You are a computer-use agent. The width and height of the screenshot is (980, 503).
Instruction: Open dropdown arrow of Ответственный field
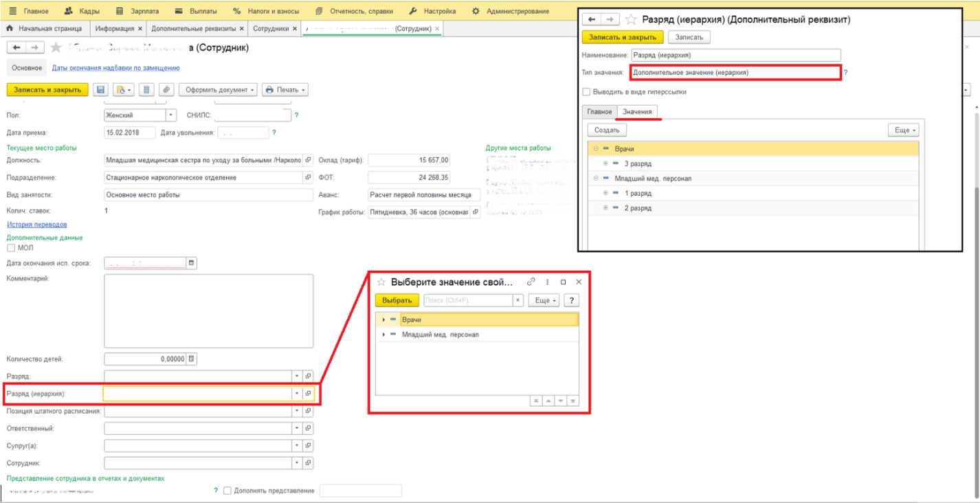(x=297, y=428)
